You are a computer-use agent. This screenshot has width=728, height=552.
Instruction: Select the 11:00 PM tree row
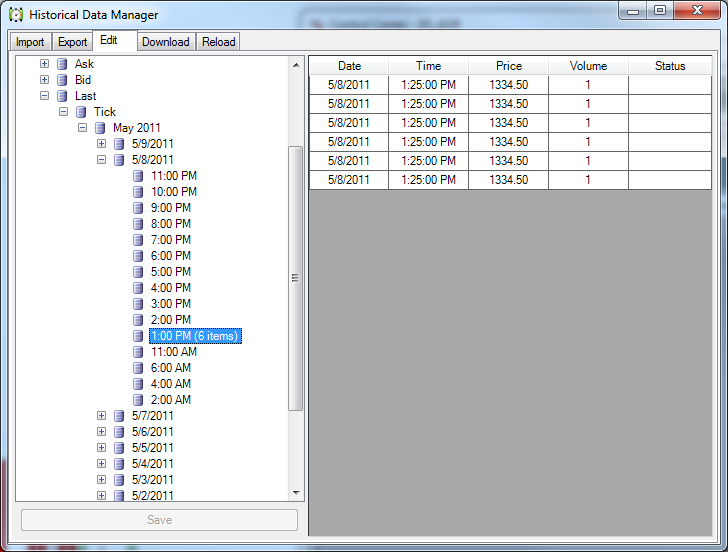[x=174, y=176]
